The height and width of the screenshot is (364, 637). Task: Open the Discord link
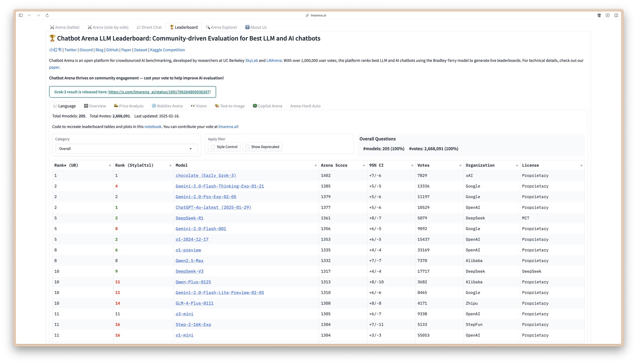coord(86,50)
